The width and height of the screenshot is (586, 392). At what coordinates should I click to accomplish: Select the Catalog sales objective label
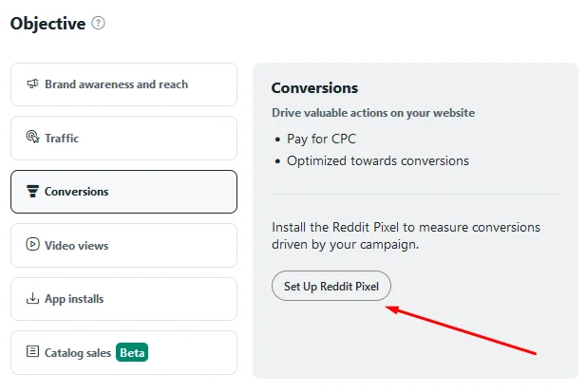click(x=78, y=353)
